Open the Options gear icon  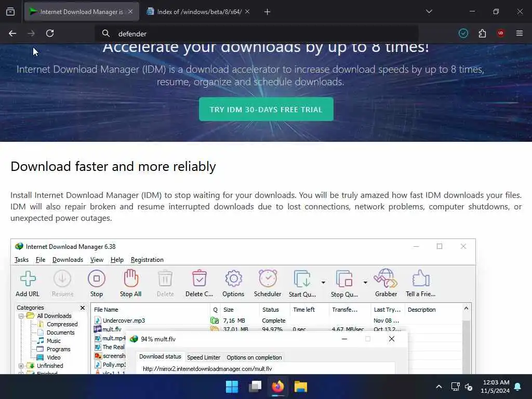click(233, 279)
